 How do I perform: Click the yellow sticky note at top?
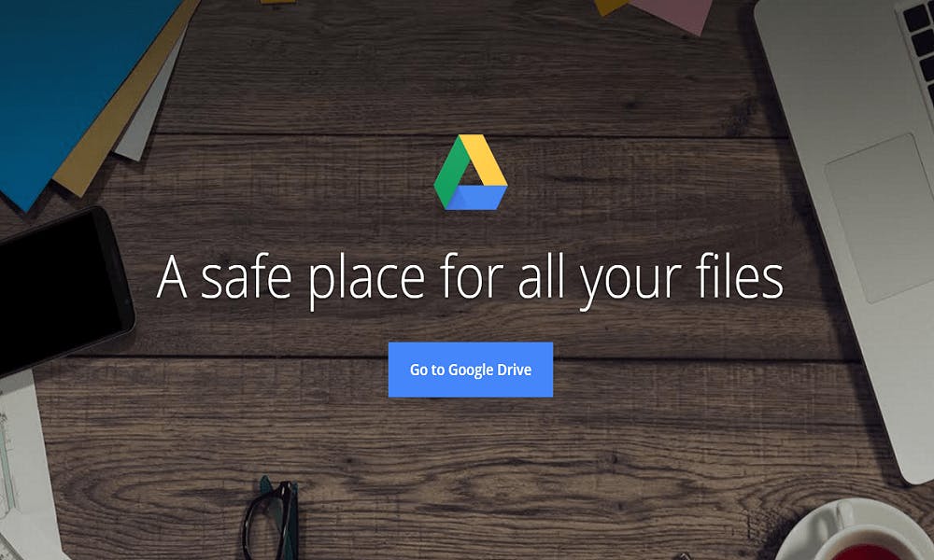pos(609,6)
